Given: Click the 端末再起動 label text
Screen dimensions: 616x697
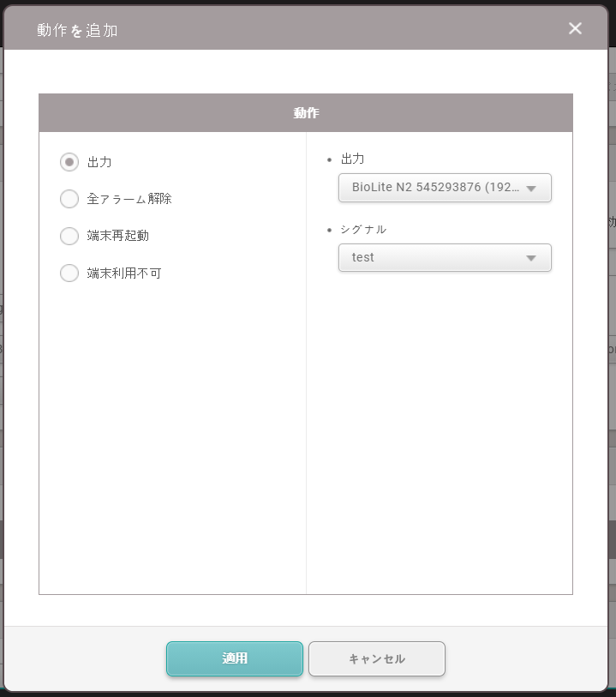Looking at the screenshot, I should coord(118,236).
